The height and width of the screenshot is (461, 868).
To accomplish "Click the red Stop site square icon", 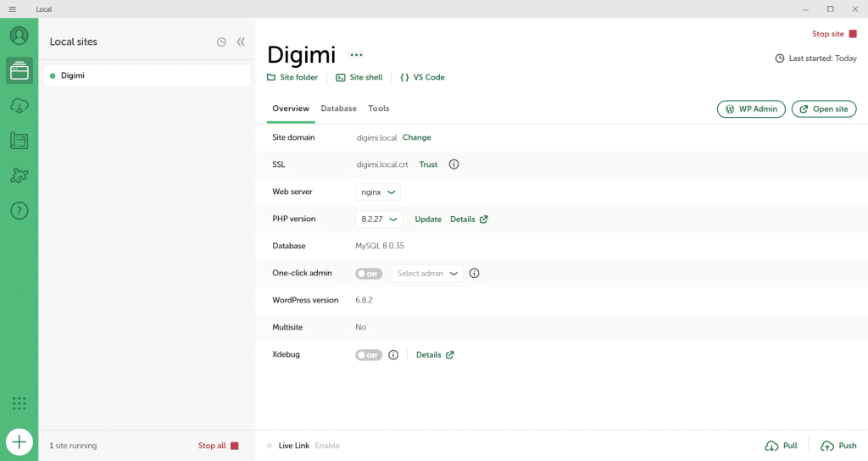I will click(853, 34).
